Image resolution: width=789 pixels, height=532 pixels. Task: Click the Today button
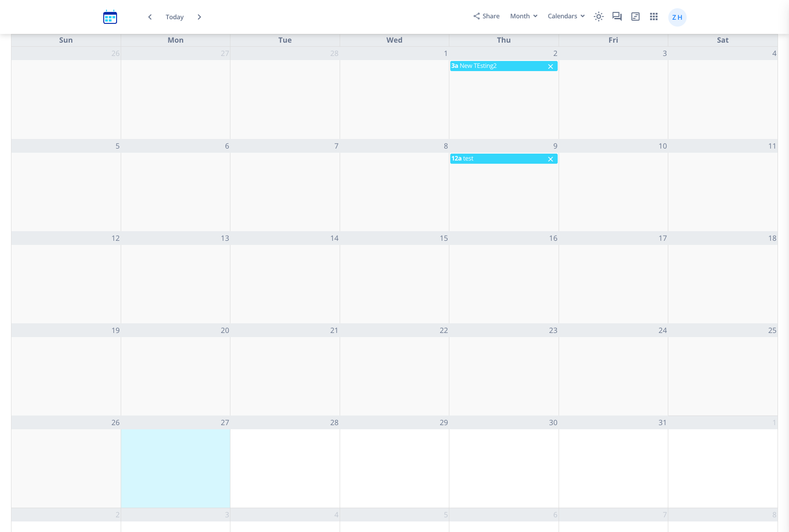174,17
